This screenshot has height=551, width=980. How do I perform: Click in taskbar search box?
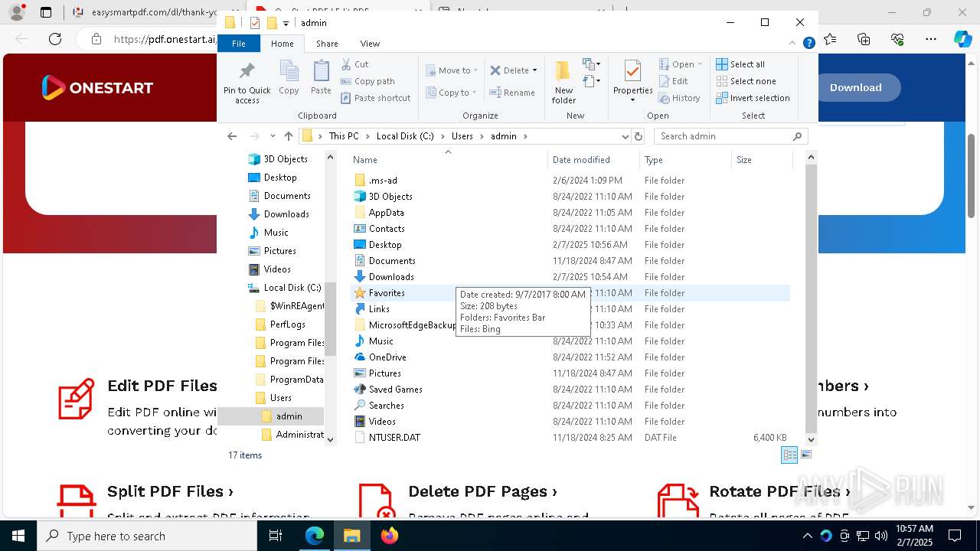pos(147,536)
